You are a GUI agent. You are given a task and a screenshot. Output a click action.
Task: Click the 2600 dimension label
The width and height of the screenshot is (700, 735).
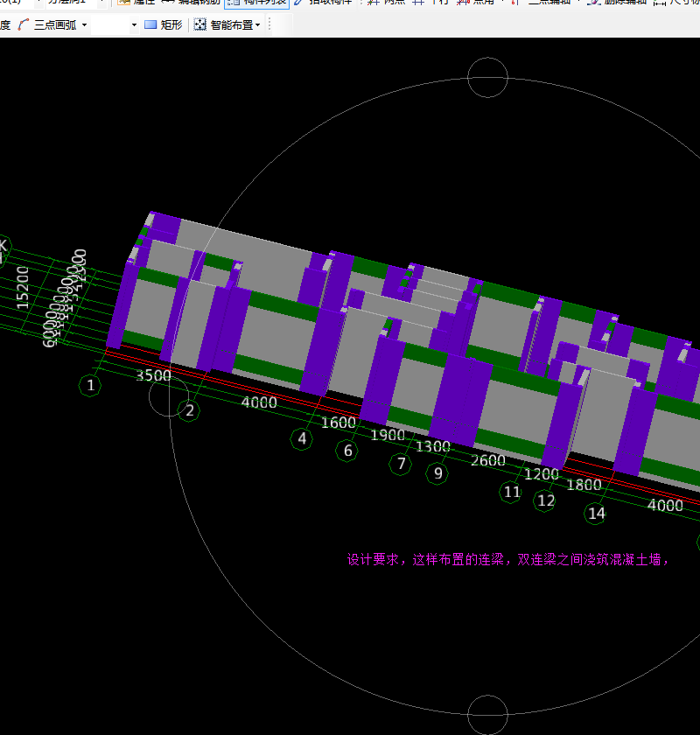coord(488,460)
